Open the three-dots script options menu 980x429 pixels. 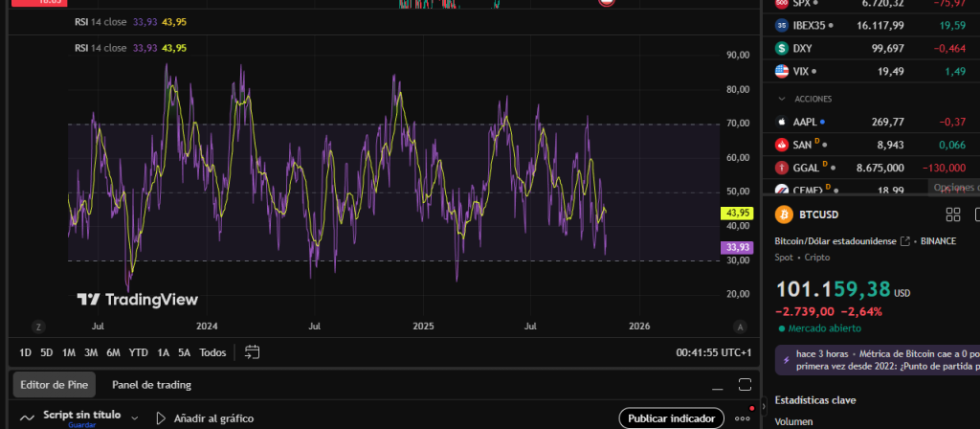click(x=742, y=418)
